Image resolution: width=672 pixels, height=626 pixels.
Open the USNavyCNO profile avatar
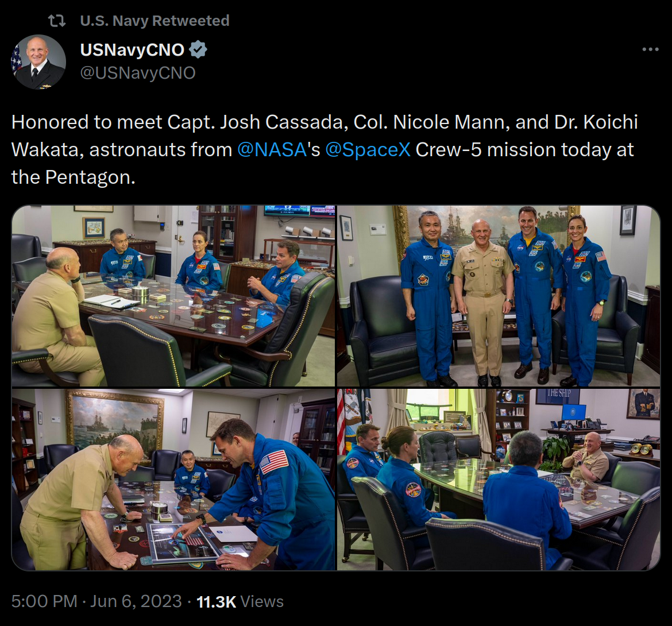tap(38, 61)
